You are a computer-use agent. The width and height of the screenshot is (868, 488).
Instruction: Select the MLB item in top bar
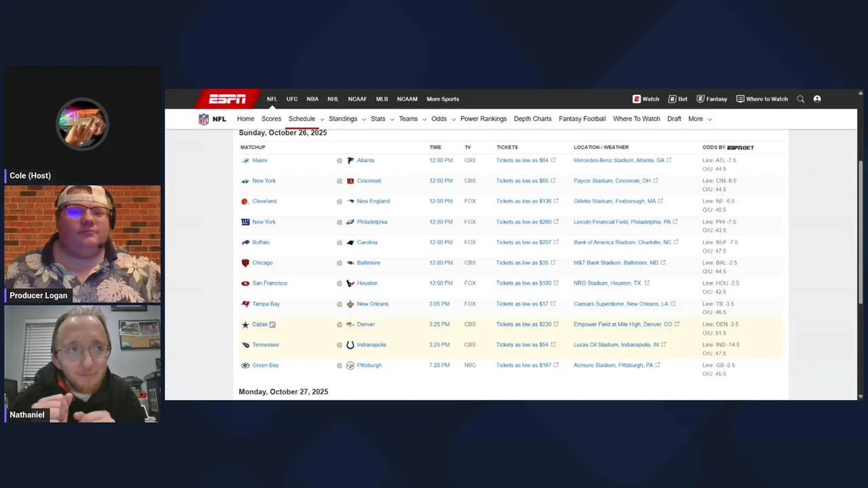[x=382, y=99]
